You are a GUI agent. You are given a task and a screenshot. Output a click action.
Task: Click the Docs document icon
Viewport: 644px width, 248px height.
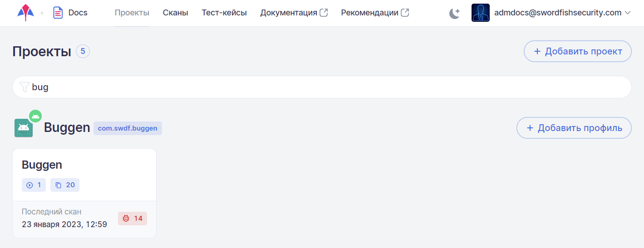[x=58, y=13]
